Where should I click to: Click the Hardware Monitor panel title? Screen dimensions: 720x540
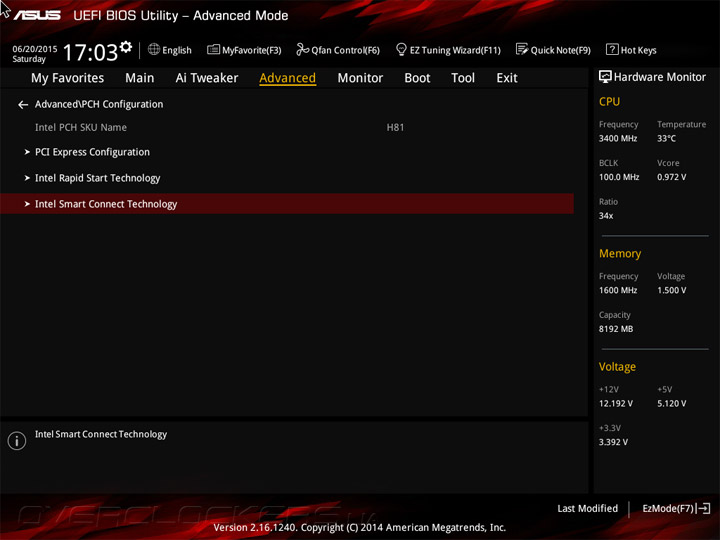point(659,77)
